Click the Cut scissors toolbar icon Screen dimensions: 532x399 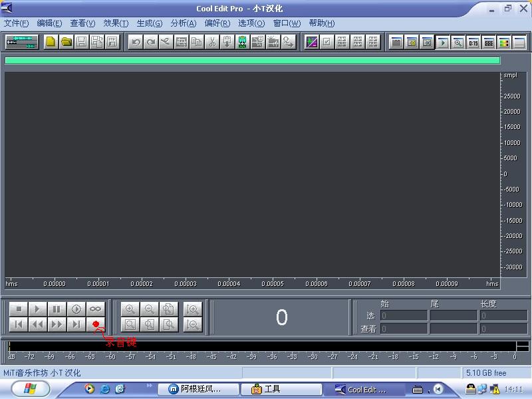212,42
